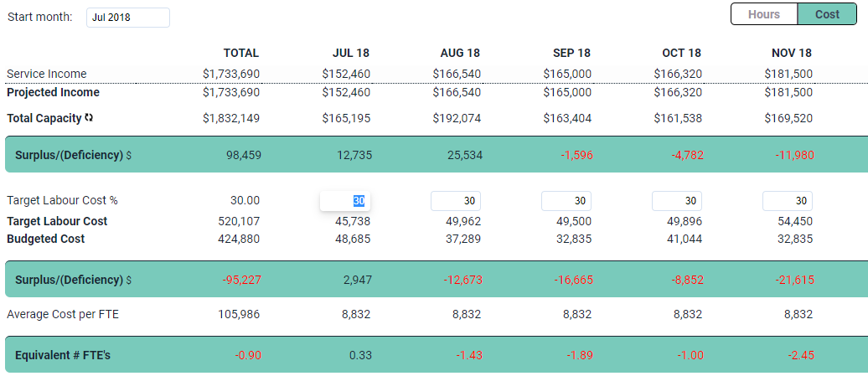Viewport: 868px width, 376px height.
Task: Click Oct 18 Equivalent FTE value -1.00
Action: coord(691,355)
